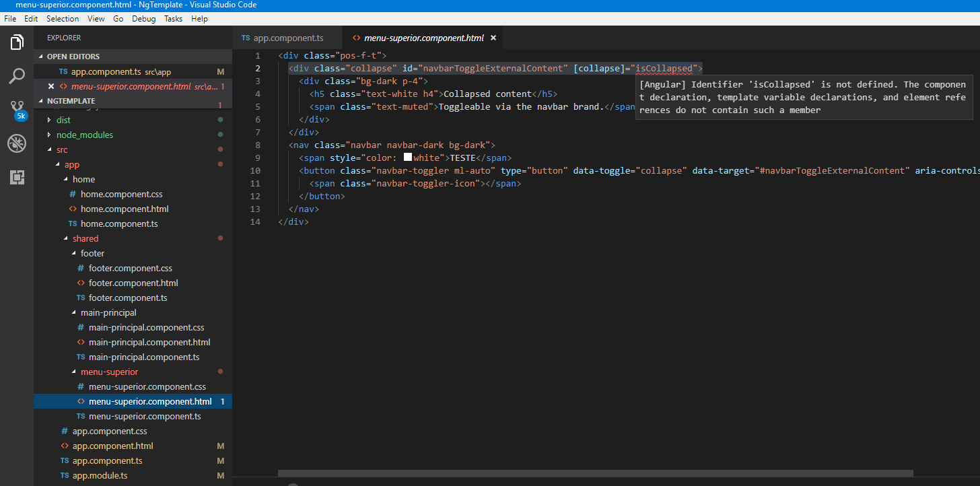Open the Edit menu
The image size is (980, 486).
click(x=31, y=19)
